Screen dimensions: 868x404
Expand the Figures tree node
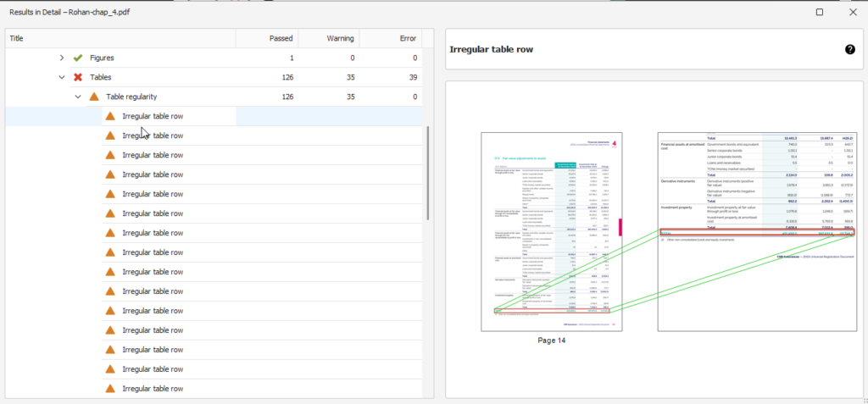click(x=61, y=58)
